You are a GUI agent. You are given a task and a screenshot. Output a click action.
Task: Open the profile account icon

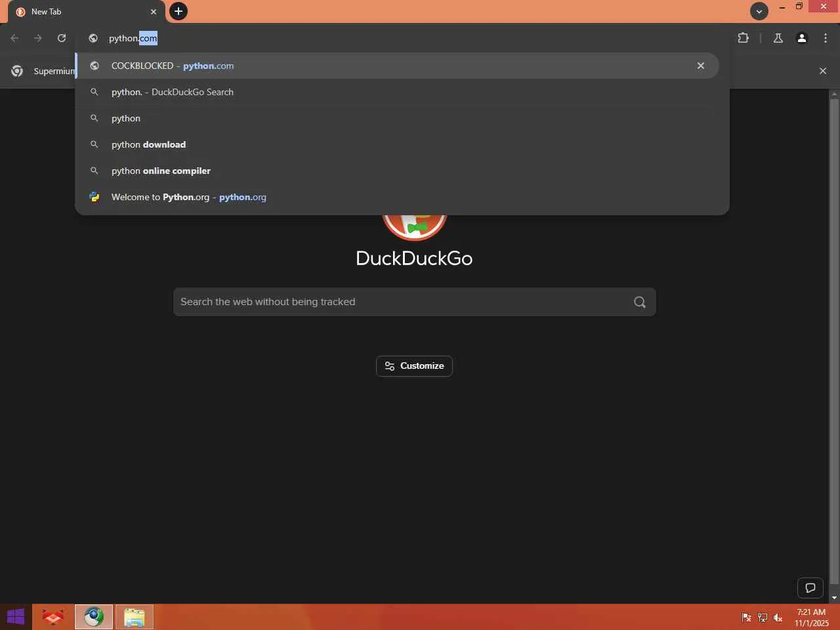(x=802, y=38)
